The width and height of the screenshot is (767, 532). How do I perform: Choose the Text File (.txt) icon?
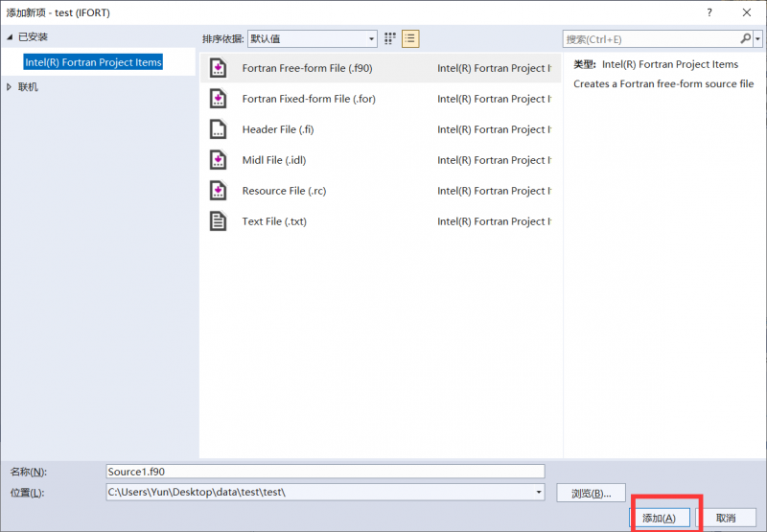219,221
